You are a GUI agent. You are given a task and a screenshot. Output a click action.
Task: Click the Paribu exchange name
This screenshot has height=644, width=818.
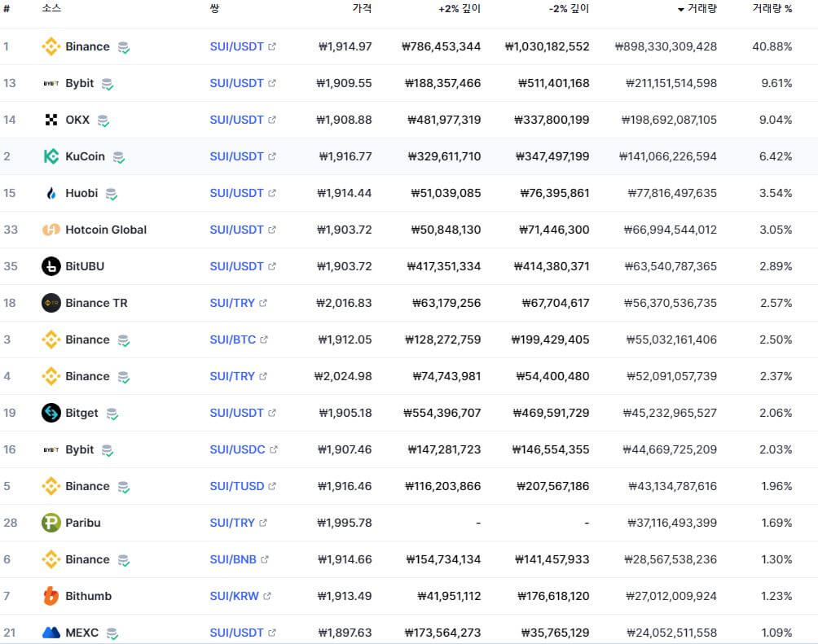tap(83, 523)
